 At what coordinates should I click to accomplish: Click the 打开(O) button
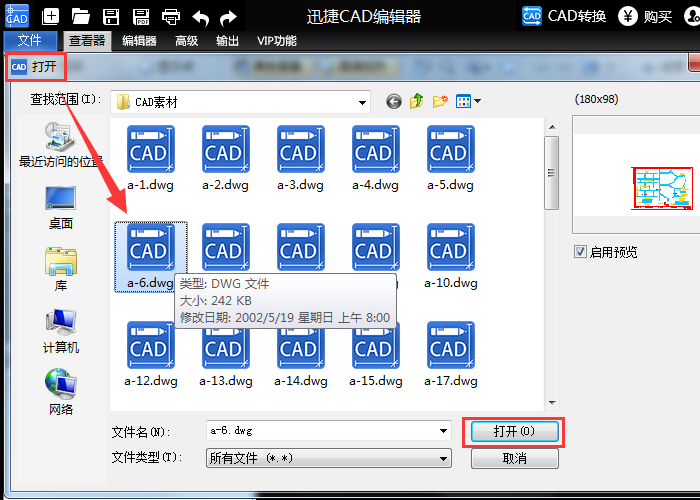(514, 431)
